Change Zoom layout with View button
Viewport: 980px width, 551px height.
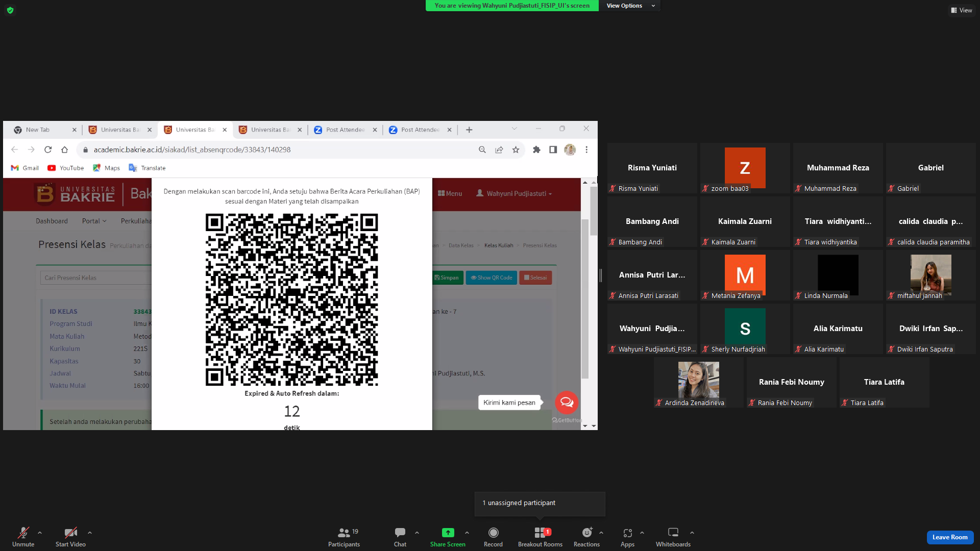point(961,10)
